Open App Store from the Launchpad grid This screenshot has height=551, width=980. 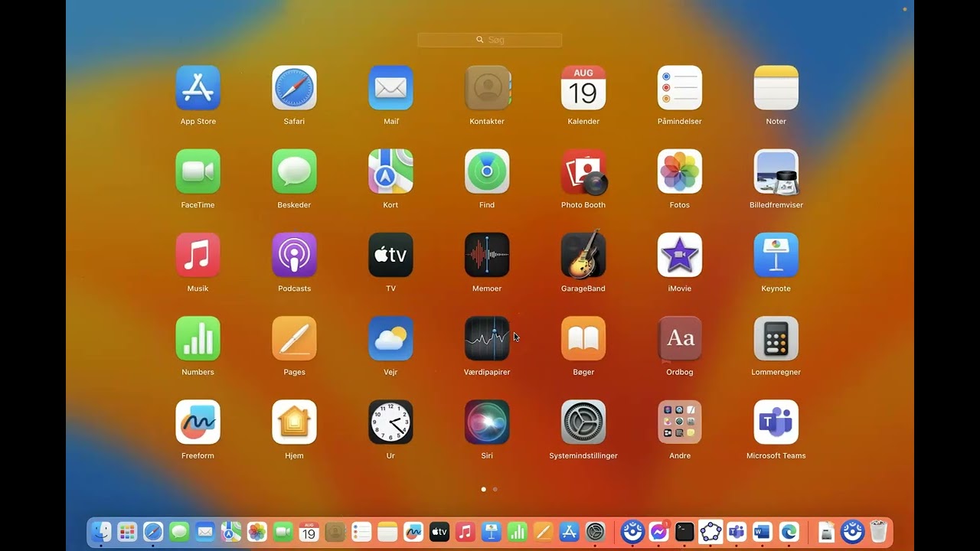tap(198, 88)
